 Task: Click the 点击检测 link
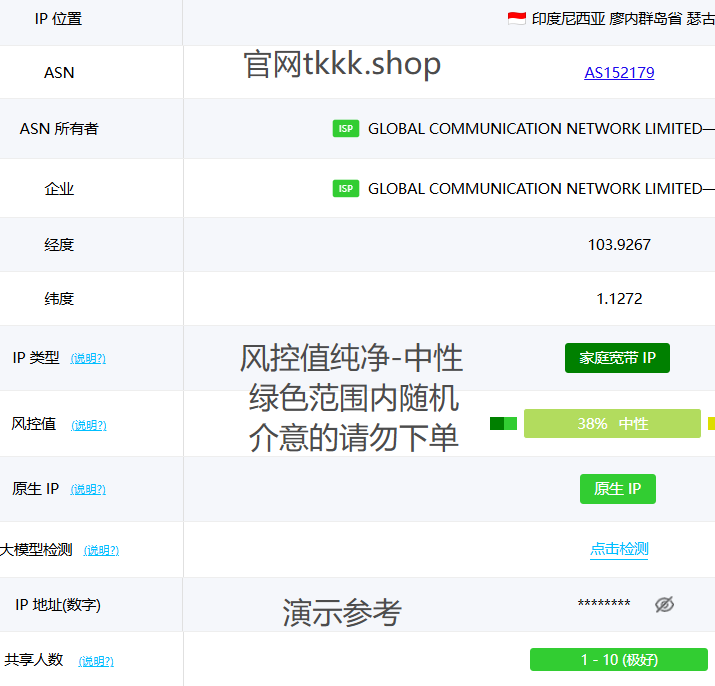619,549
